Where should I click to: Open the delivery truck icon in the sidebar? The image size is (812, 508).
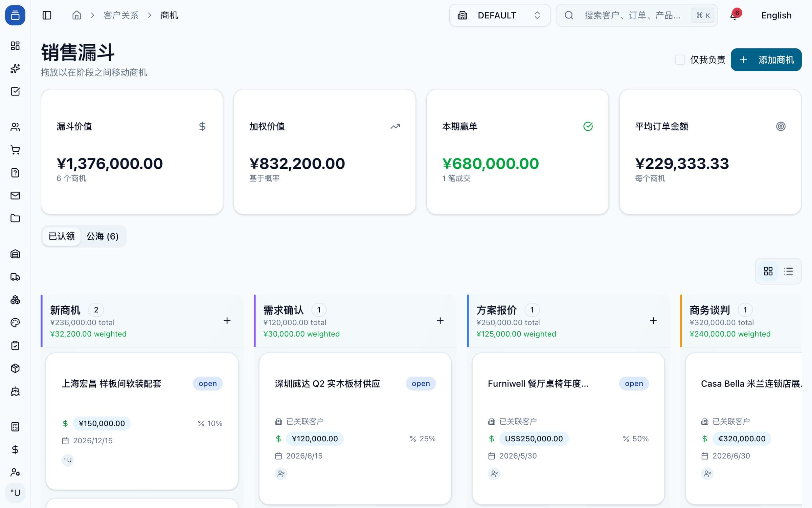(15, 277)
